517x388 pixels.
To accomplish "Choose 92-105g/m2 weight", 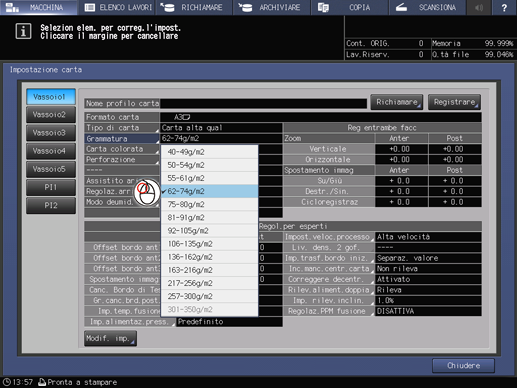I will click(x=209, y=231).
